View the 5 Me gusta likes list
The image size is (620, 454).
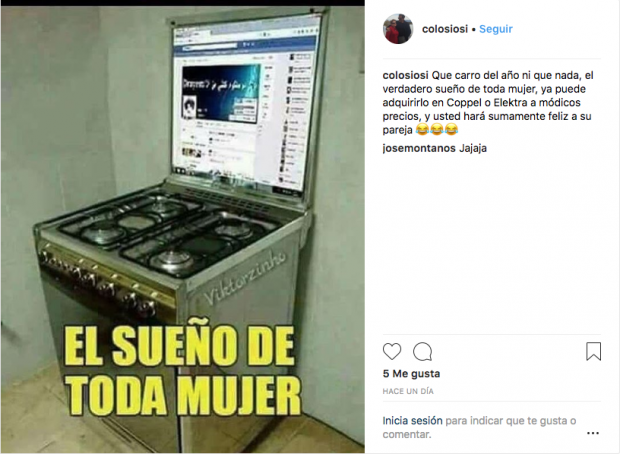coord(411,374)
